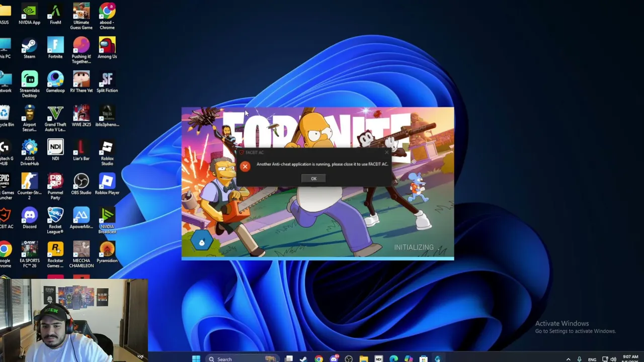This screenshot has width=644, height=362.
Task: Open OBS Studio from the taskbar
Action: (349, 359)
